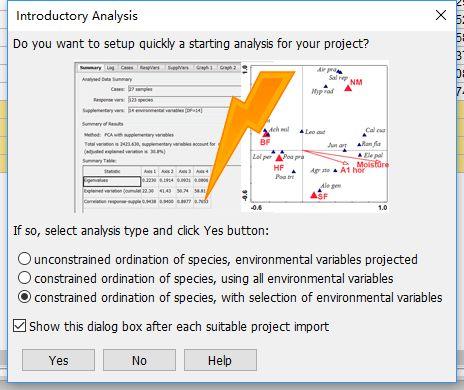Toggle Show this dialog box after import checkbox
The width and height of the screenshot is (464, 390).
click(x=19, y=326)
